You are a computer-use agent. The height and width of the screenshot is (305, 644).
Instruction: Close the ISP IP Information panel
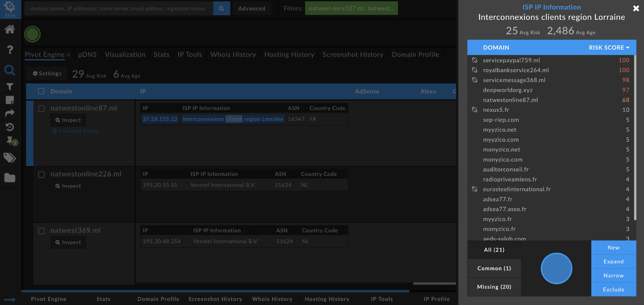click(636, 8)
